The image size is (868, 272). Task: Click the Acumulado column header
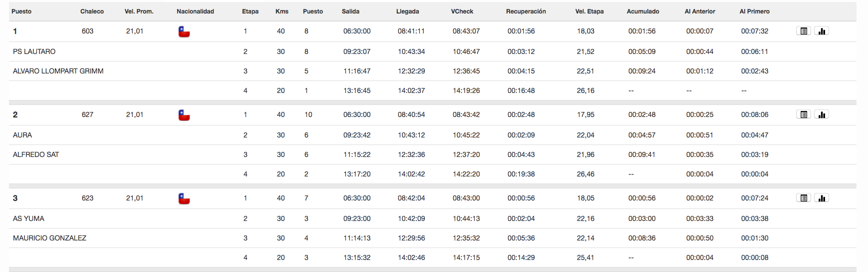[x=643, y=11]
